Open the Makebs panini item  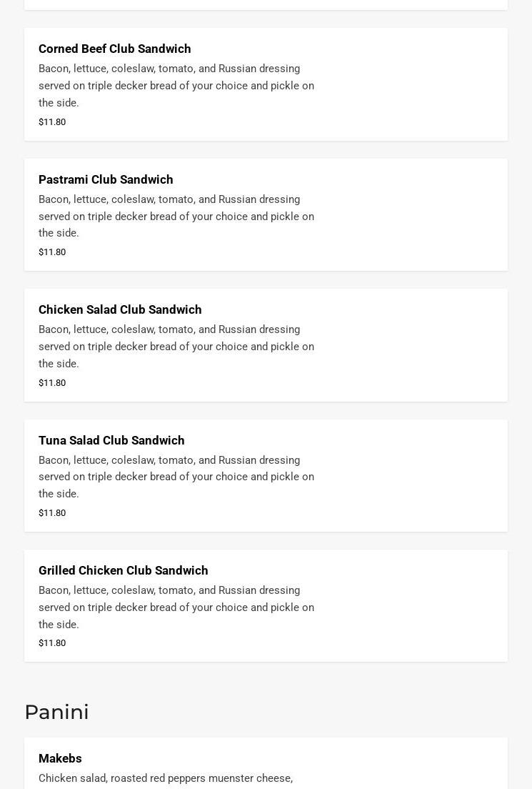[x=60, y=758]
